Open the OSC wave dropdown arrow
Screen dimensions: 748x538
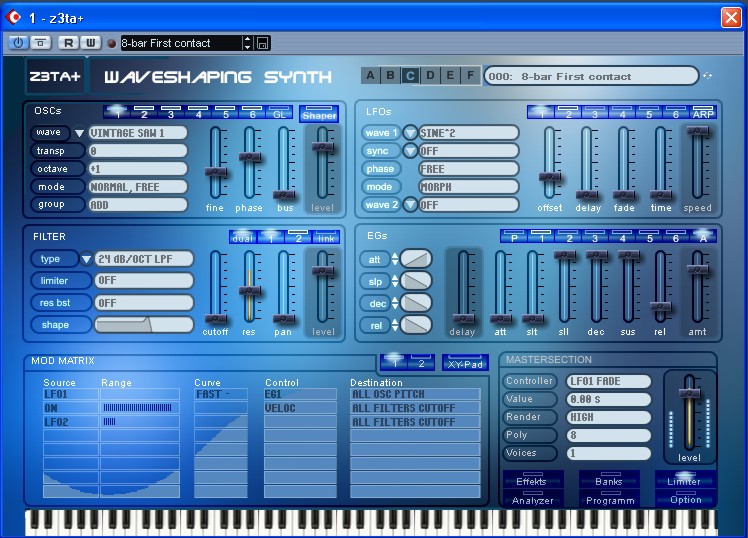[79, 133]
